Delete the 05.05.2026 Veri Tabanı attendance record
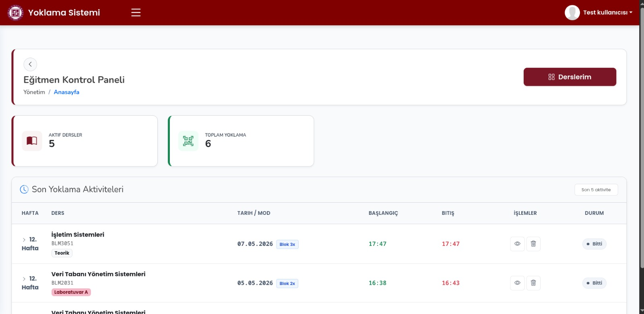The image size is (644, 314). 533,283
